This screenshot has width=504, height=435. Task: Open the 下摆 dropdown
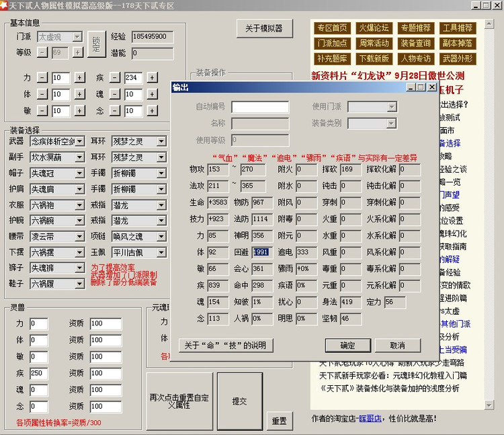pos(80,253)
